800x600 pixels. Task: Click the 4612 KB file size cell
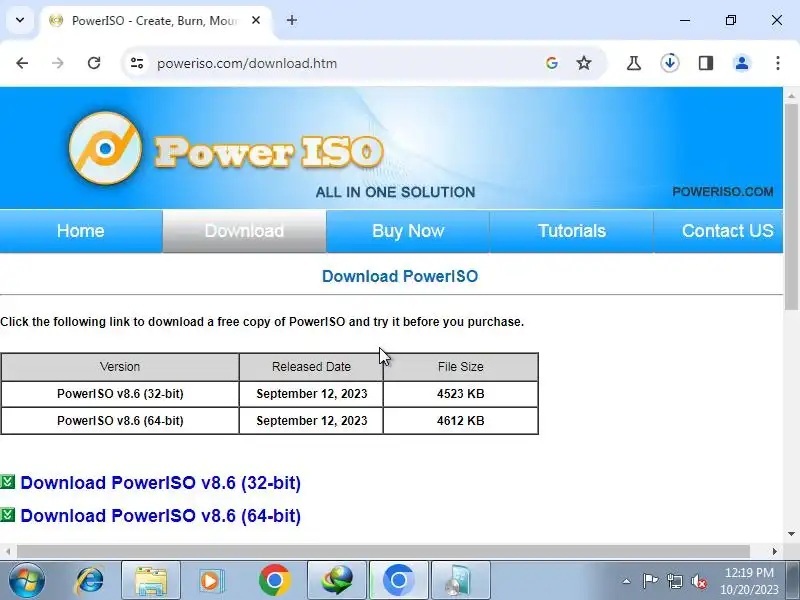click(461, 421)
